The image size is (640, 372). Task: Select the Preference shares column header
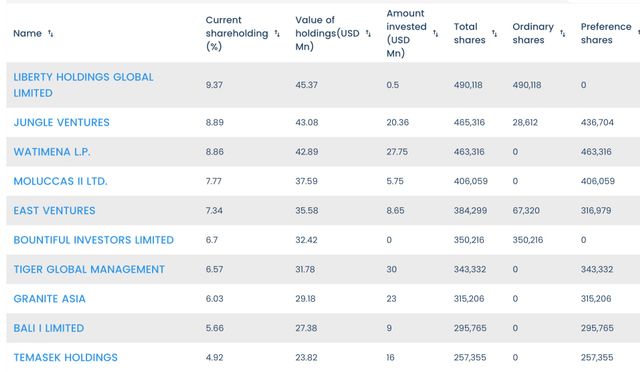tap(606, 33)
